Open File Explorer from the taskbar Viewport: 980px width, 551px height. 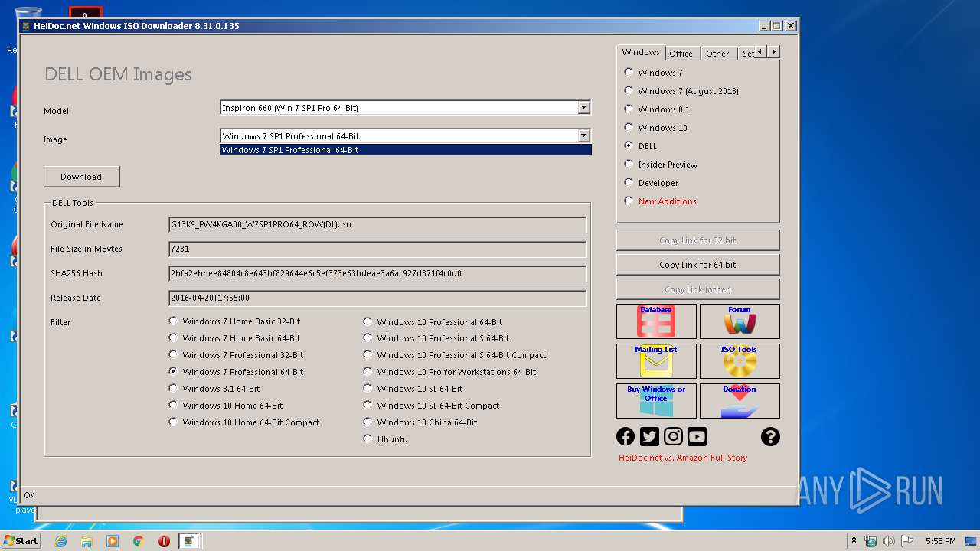[87, 541]
